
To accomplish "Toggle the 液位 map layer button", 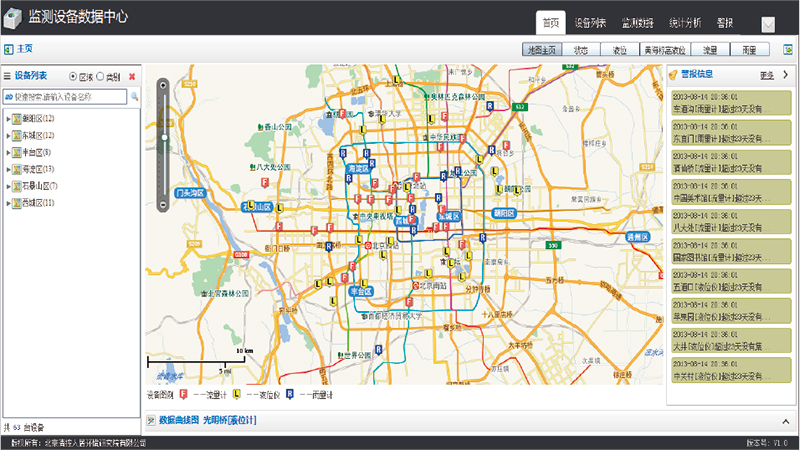I will click(x=620, y=49).
